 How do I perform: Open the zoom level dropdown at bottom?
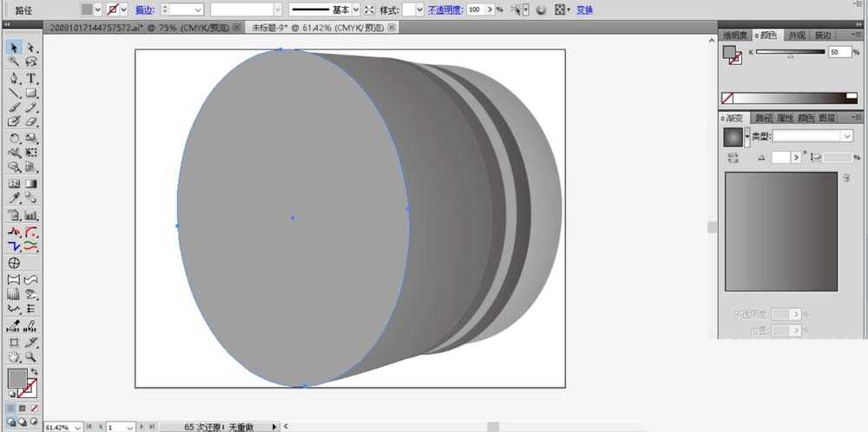coord(77,427)
